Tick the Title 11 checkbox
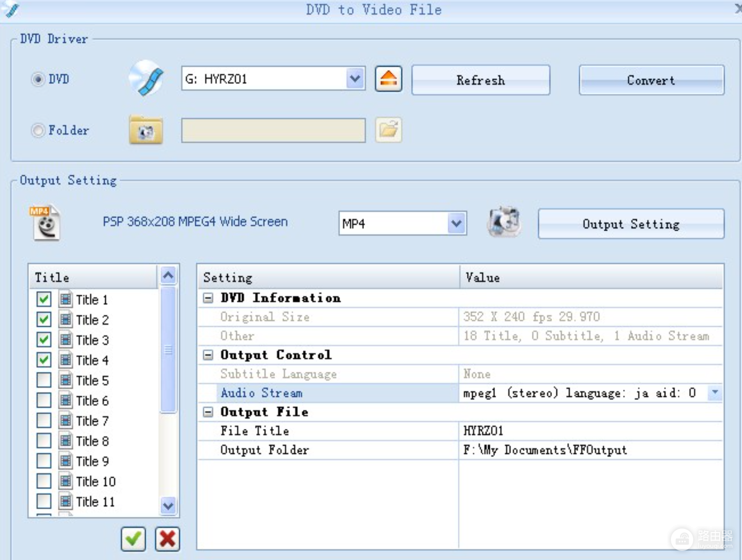Viewport: 742px width, 560px height. 44,501
